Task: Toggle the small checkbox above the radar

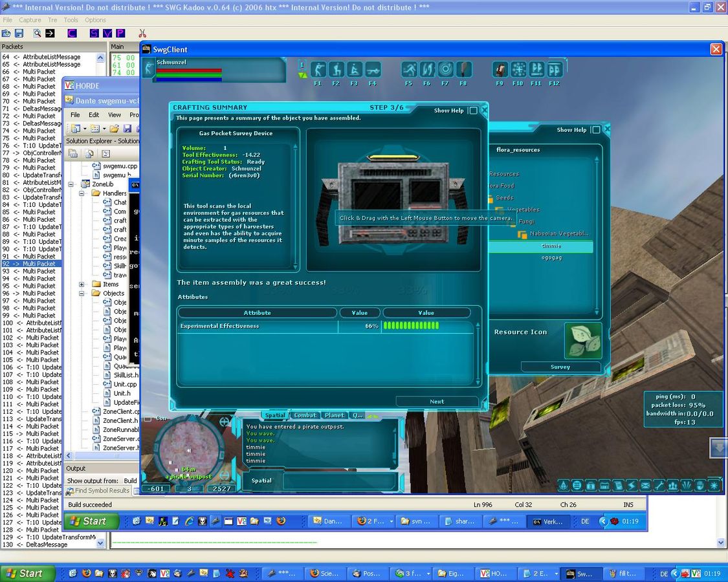Action: coord(147,418)
